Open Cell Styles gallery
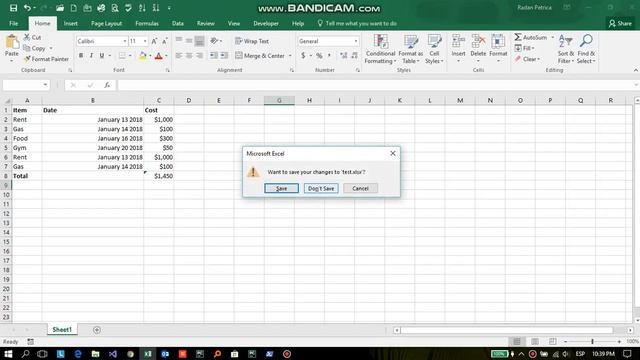The width and height of the screenshot is (640, 360). pos(434,49)
